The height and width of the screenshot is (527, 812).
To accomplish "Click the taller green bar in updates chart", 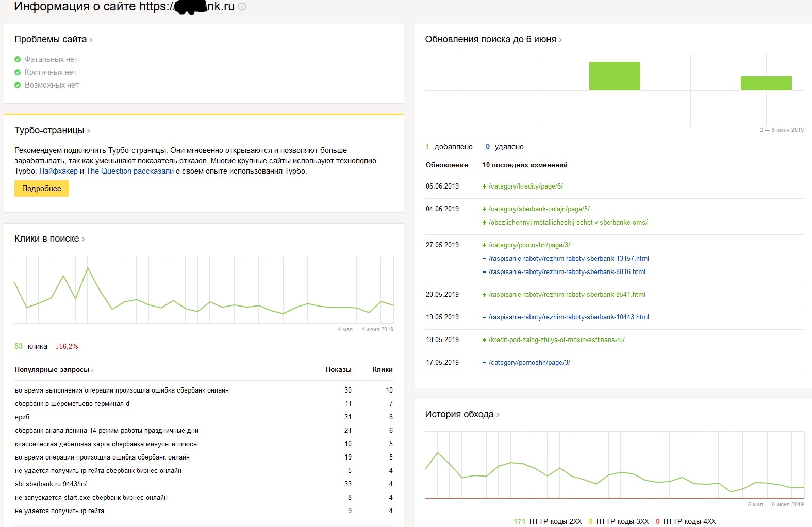I will 615,76.
